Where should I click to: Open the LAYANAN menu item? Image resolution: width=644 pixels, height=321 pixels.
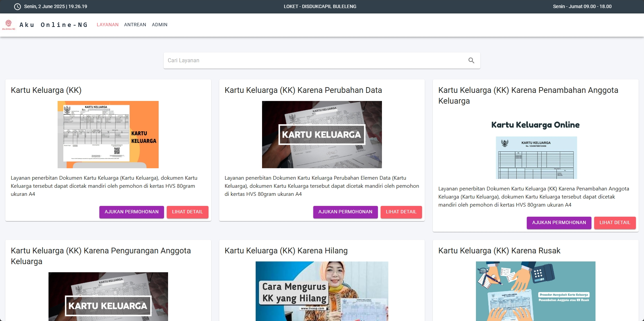coord(107,25)
